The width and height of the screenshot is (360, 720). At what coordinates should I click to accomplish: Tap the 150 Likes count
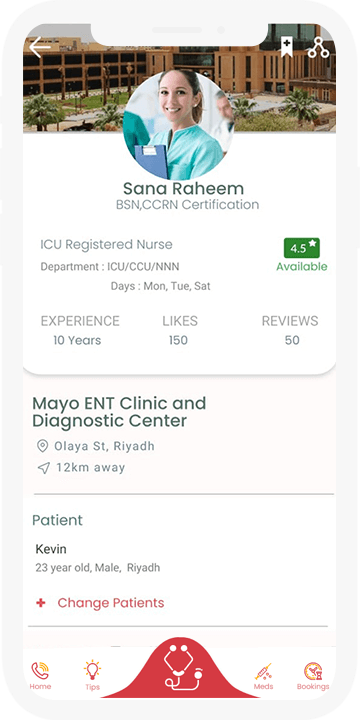point(178,340)
